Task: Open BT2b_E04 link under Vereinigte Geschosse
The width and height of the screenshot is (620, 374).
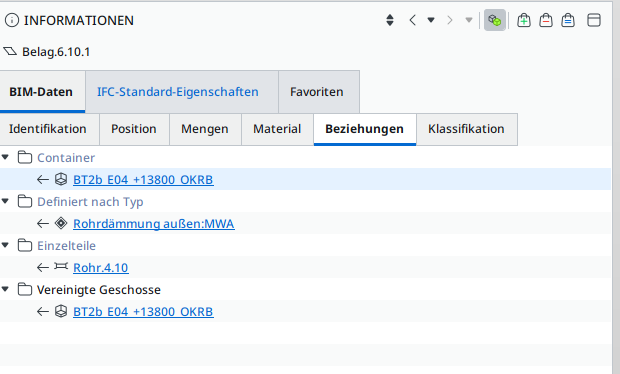Action: [x=143, y=312]
